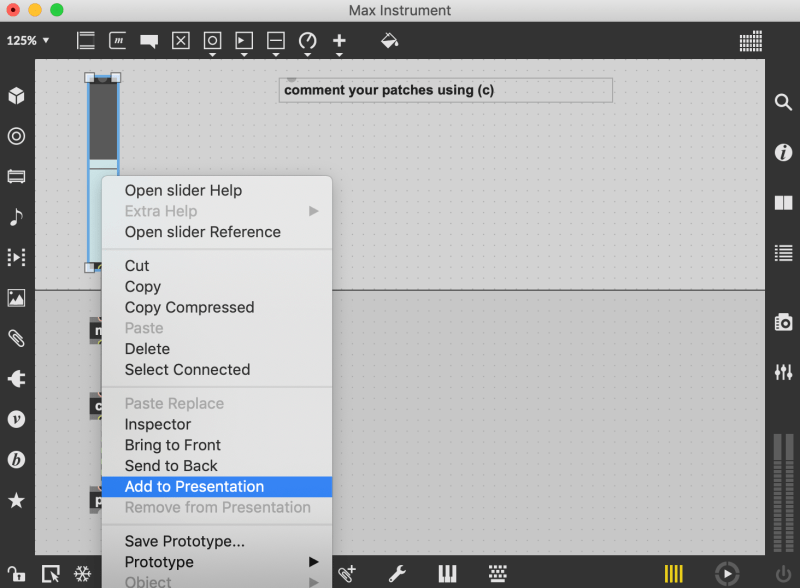Click the comment box 'comment your patches using (c)'
800x588 pixels.
(x=445, y=90)
